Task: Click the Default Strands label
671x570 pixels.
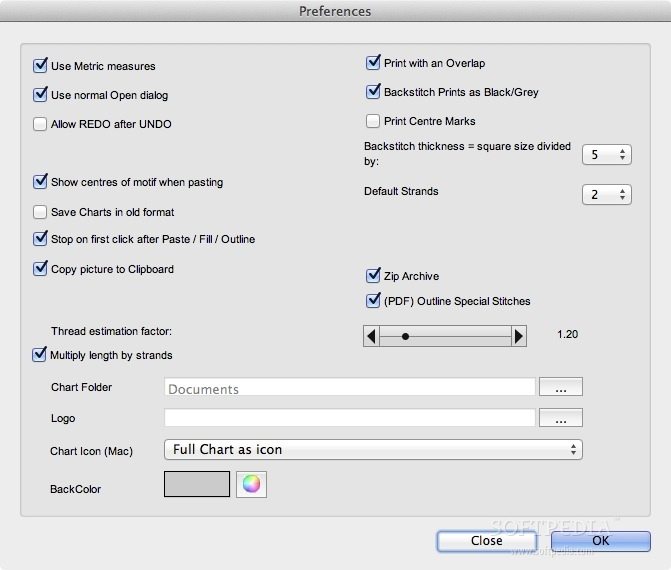Action: (x=401, y=191)
